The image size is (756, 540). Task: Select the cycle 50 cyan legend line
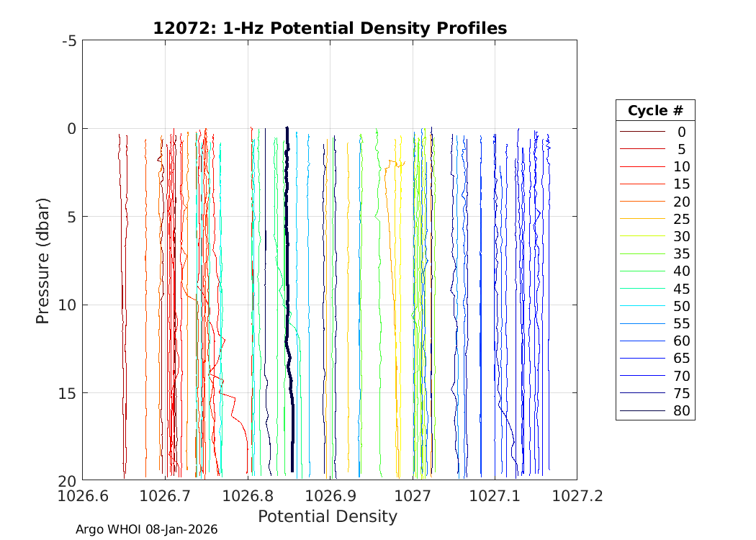(642, 306)
